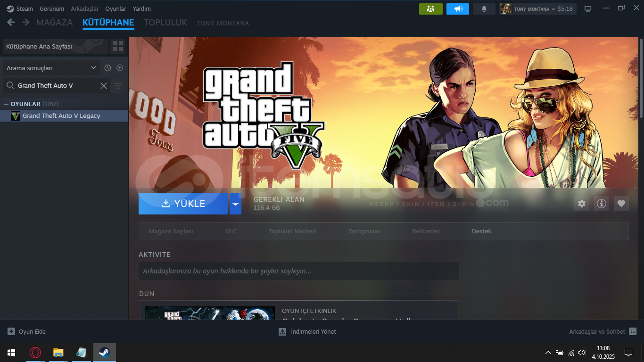Click the library search magnifier icon
The image size is (644, 362).
pos(10,85)
